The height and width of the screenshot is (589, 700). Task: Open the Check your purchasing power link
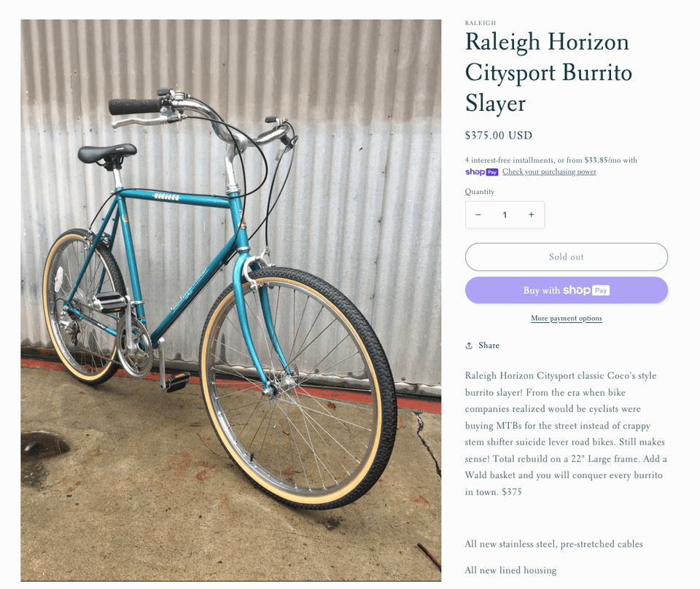[x=549, y=172]
